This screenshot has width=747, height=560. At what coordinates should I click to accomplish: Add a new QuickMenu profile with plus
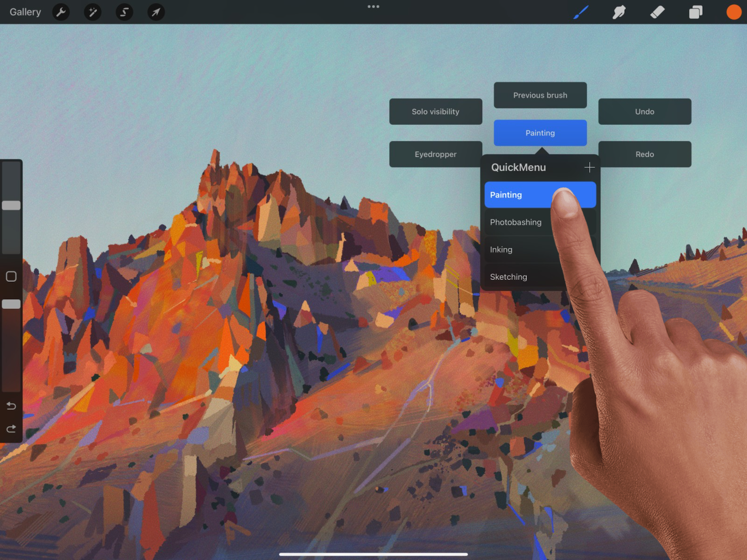click(590, 168)
